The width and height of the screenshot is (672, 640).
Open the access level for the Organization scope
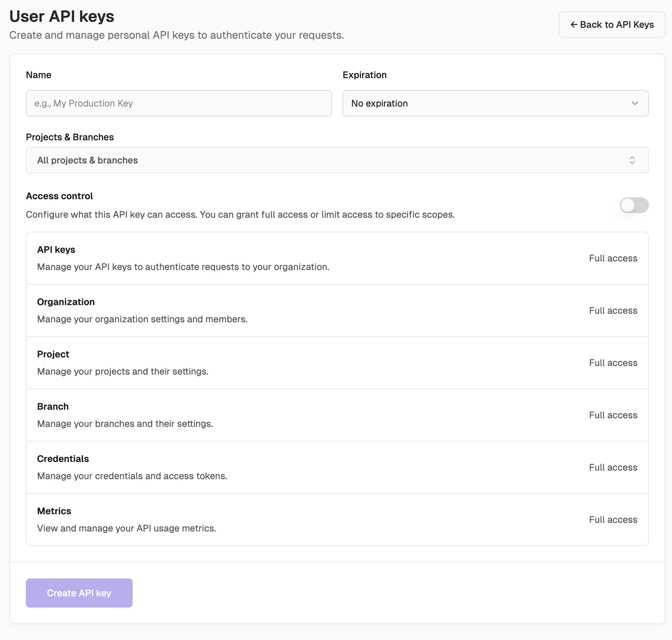point(613,310)
